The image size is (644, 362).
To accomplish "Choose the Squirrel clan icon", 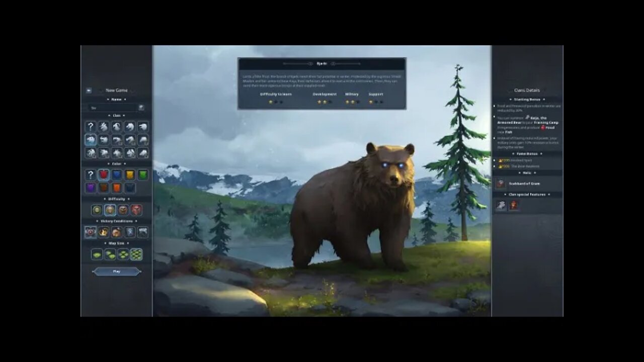I will point(130,153).
